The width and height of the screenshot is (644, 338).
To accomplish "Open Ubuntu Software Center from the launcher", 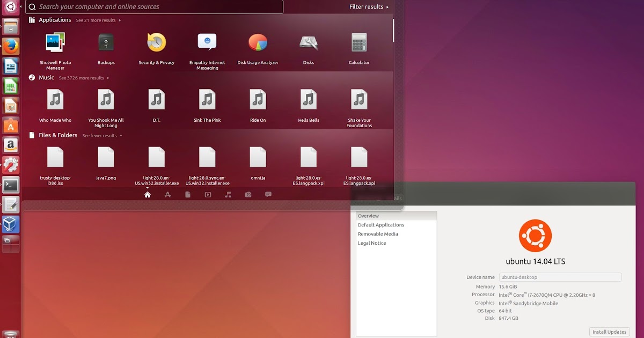I will click(11, 126).
